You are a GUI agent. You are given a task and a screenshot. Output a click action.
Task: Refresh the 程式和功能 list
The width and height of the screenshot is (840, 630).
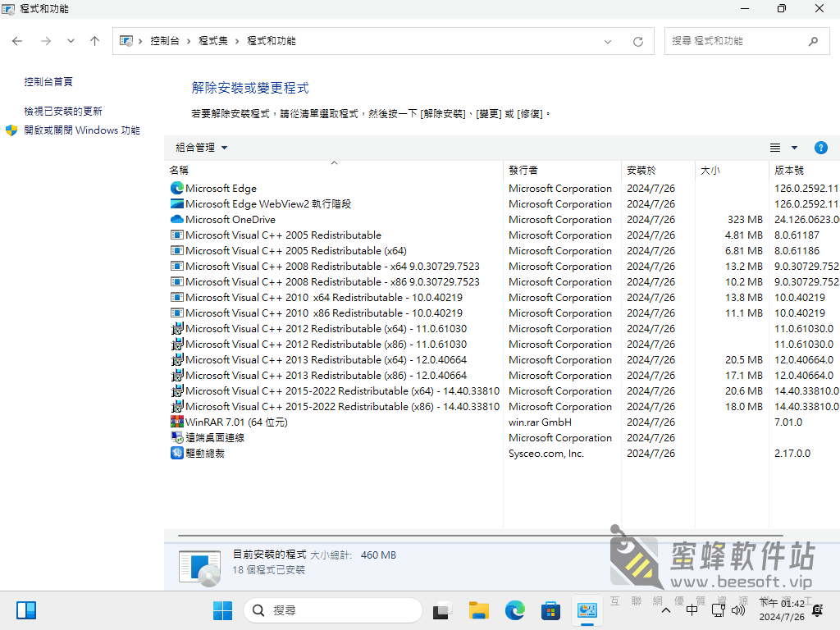[x=638, y=41]
